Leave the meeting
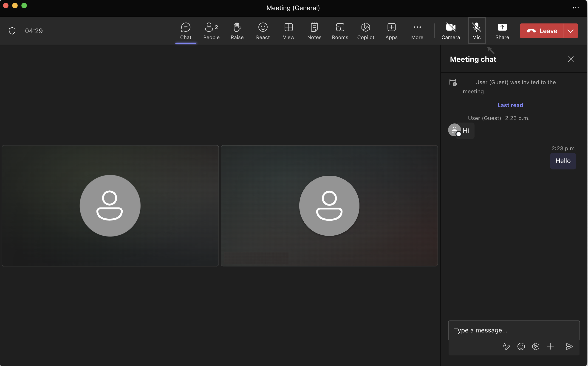The width and height of the screenshot is (588, 366). (x=541, y=31)
